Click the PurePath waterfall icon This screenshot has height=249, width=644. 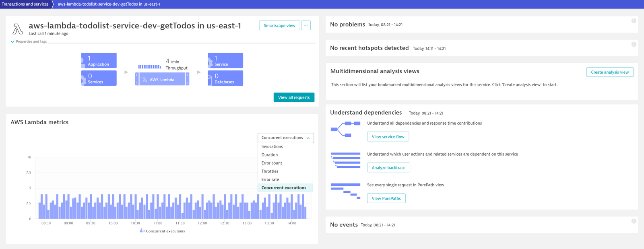point(345,191)
